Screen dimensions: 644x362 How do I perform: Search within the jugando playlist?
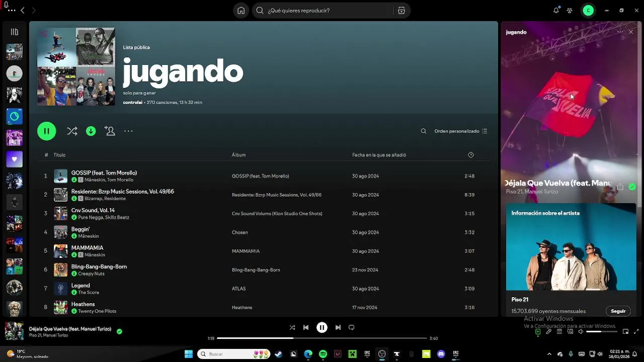click(424, 131)
